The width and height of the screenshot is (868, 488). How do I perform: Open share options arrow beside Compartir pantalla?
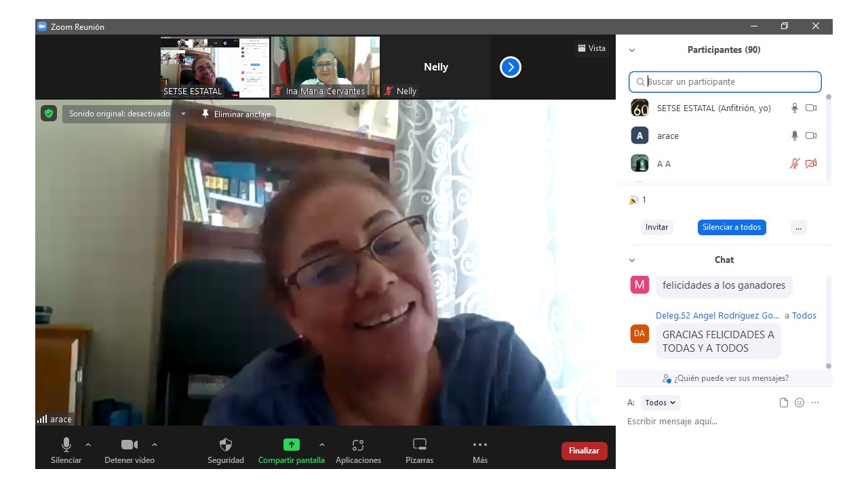[322, 445]
